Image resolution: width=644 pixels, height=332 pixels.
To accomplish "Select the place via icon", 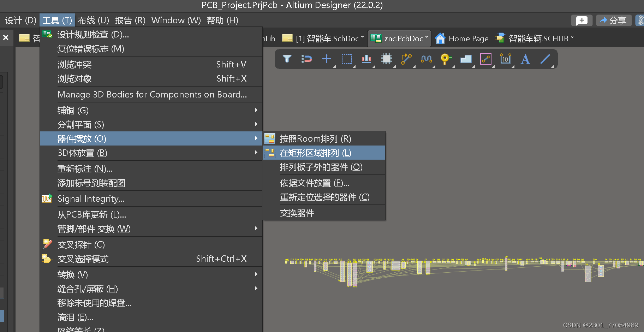I will 446,59.
